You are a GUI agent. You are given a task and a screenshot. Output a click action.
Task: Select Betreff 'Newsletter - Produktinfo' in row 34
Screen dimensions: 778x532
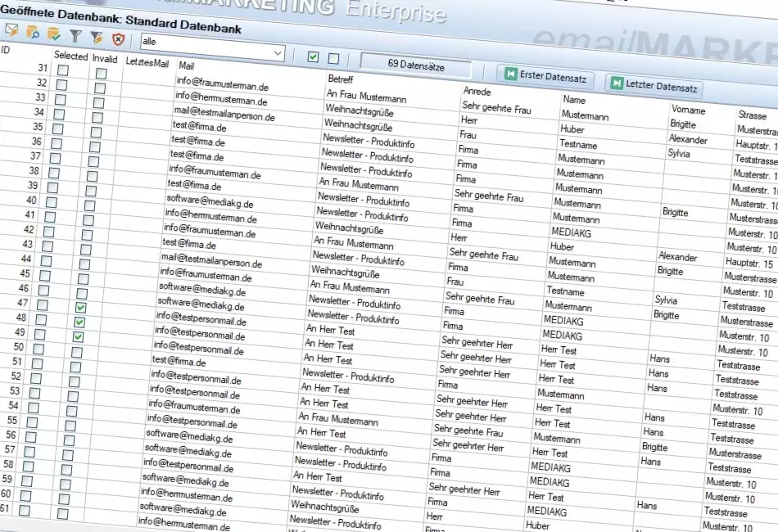pos(369,142)
